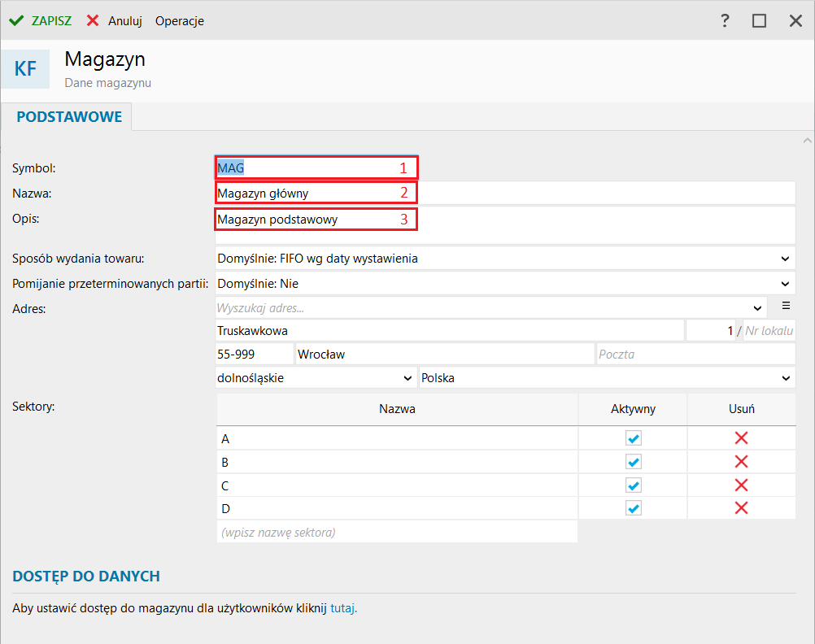Open the help question mark icon

coord(725,20)
